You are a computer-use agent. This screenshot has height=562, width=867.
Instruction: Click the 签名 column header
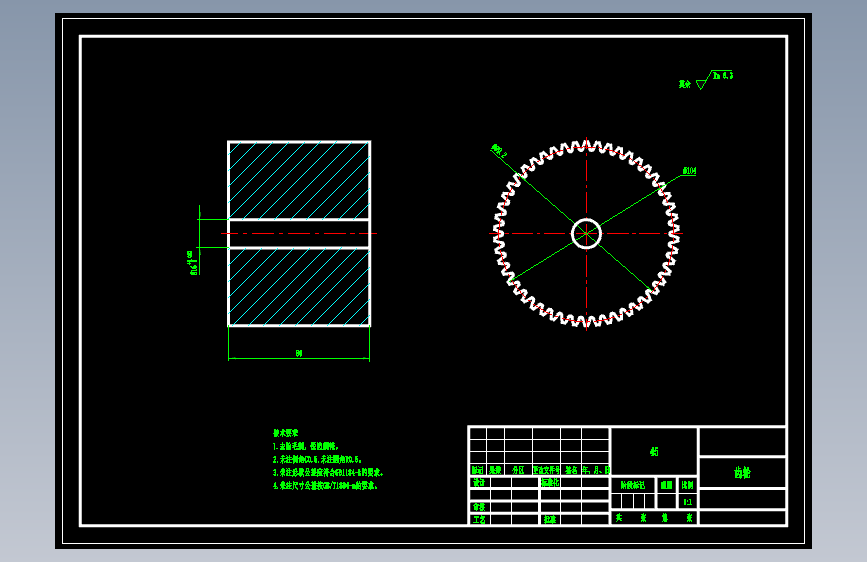pos(571,470)
